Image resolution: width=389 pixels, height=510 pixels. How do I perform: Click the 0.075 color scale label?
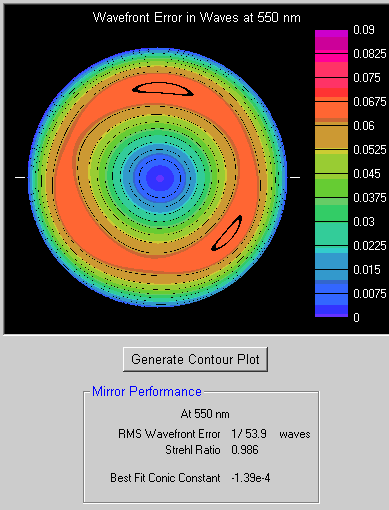tap(367, 78)
